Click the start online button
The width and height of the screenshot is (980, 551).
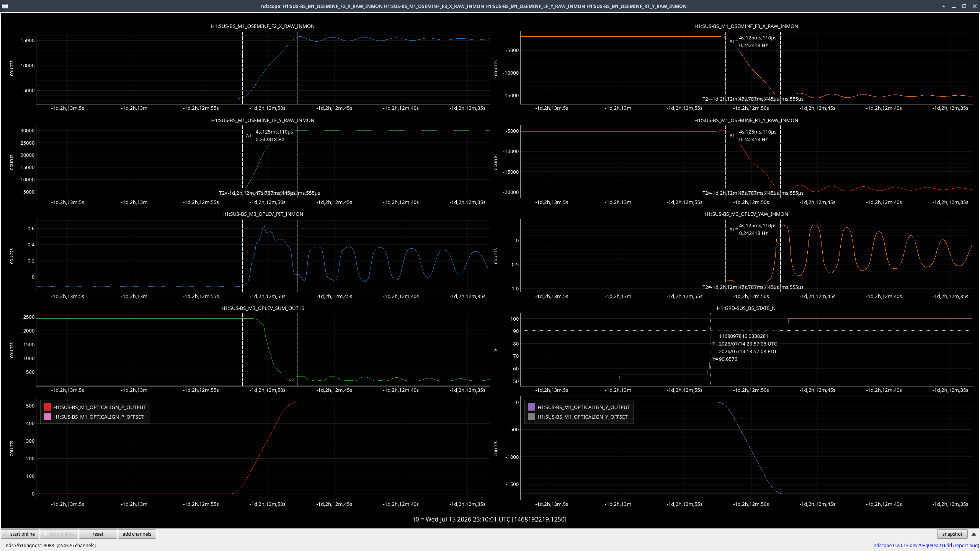tap(20, 534)
